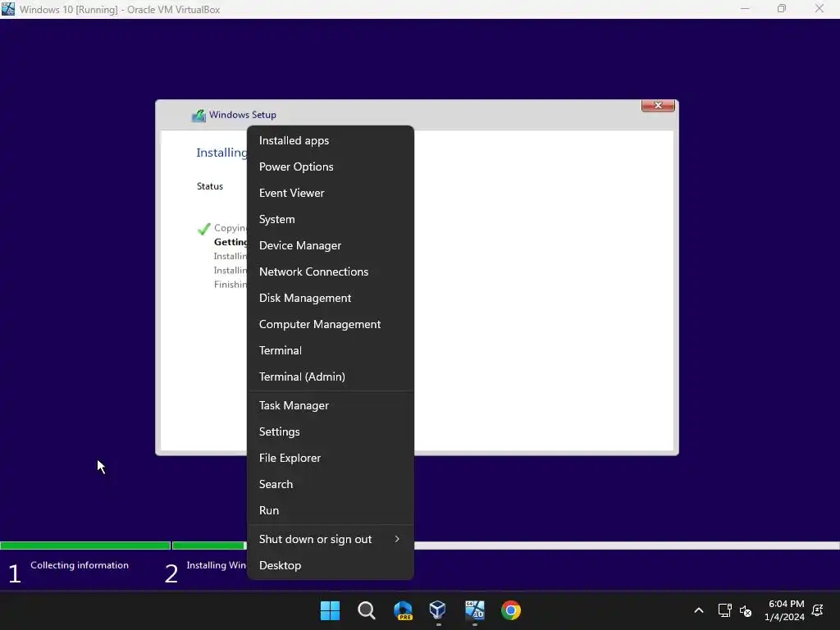Click the muted volume tray icon

[745, 610]
